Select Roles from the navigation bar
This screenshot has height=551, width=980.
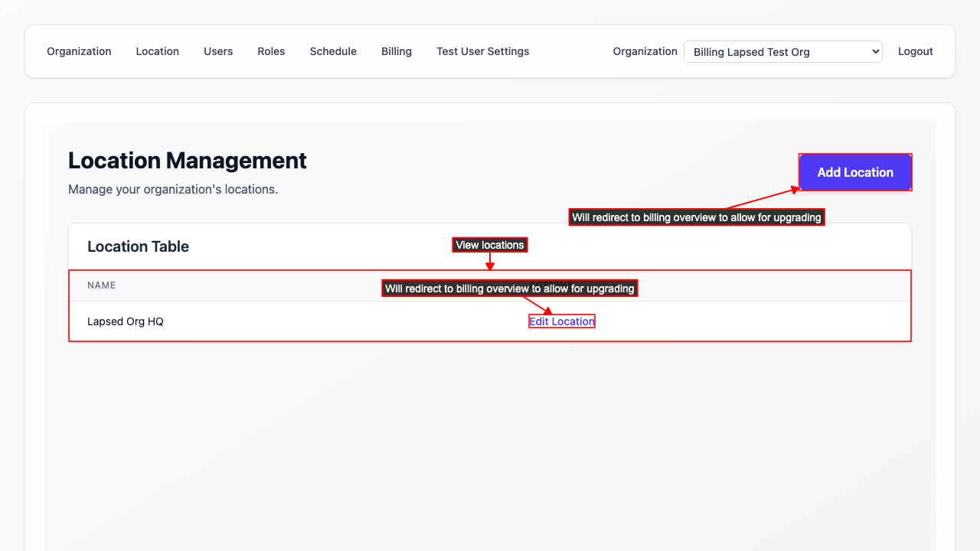pyautogui.click(x=271, y=51)
